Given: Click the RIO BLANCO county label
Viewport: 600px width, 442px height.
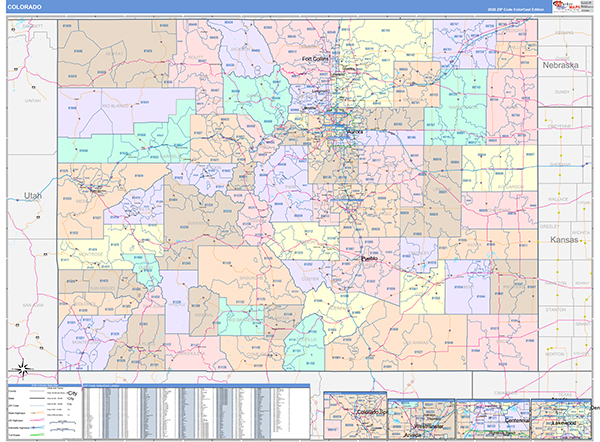Looking at the screenshot, I should pos(115,106).
